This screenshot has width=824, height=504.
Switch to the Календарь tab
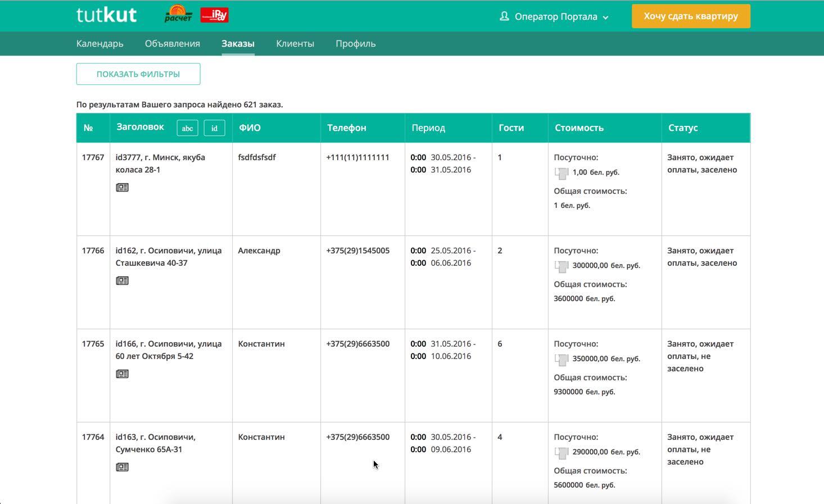pyautogui.click(x=99, y=43)
